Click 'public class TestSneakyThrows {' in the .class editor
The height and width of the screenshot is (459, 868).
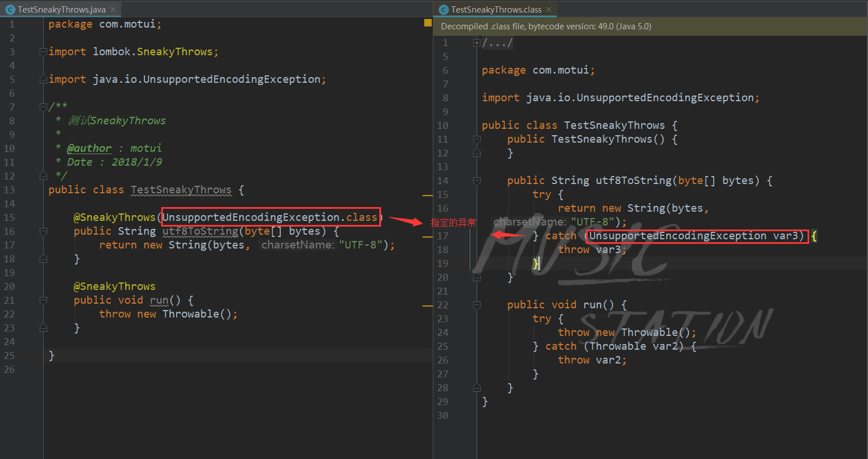(x=580, y=125)
